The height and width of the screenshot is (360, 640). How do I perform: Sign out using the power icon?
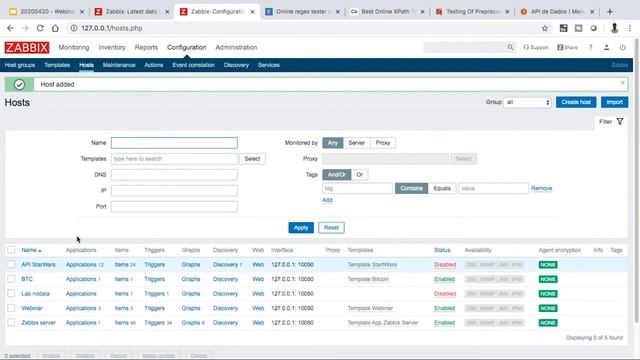click(x=622, y=47)
